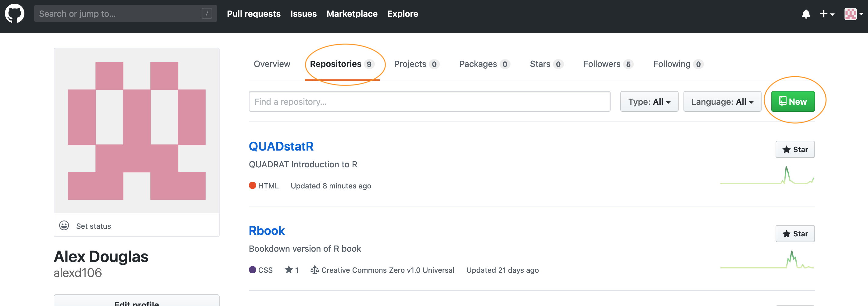Click the GitHub Octocat logo

click(15, 13)
